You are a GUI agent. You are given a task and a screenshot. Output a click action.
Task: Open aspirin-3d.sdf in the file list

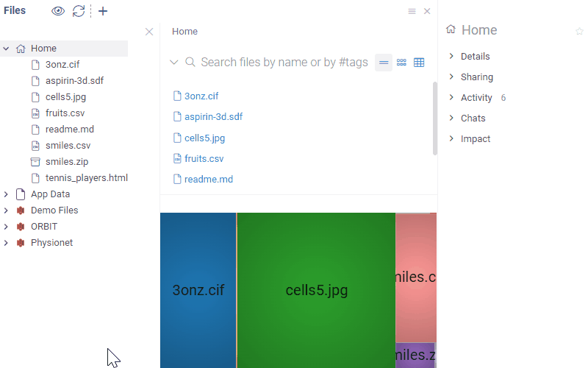coord(213,117)
